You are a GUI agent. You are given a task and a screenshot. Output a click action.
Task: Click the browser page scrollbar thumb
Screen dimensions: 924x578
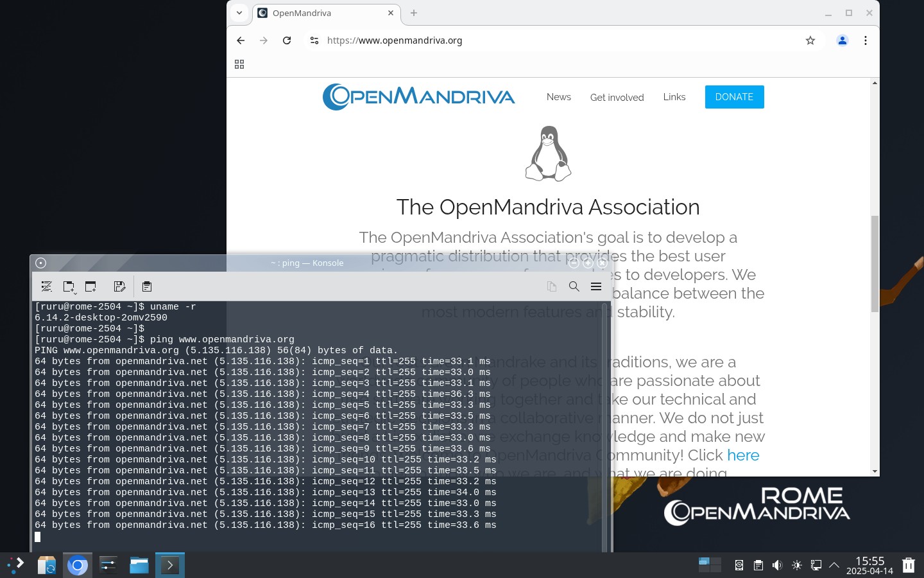pyautogui.click(x=875, y=264)
